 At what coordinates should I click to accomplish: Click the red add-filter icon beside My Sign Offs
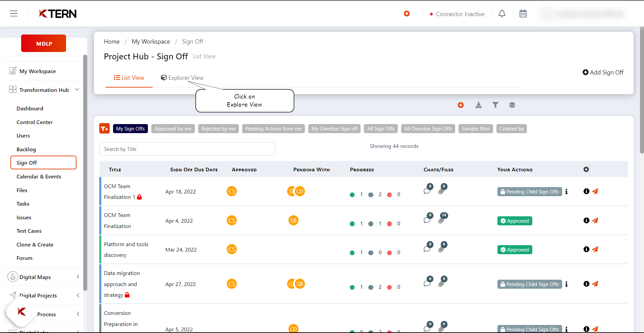105,128
